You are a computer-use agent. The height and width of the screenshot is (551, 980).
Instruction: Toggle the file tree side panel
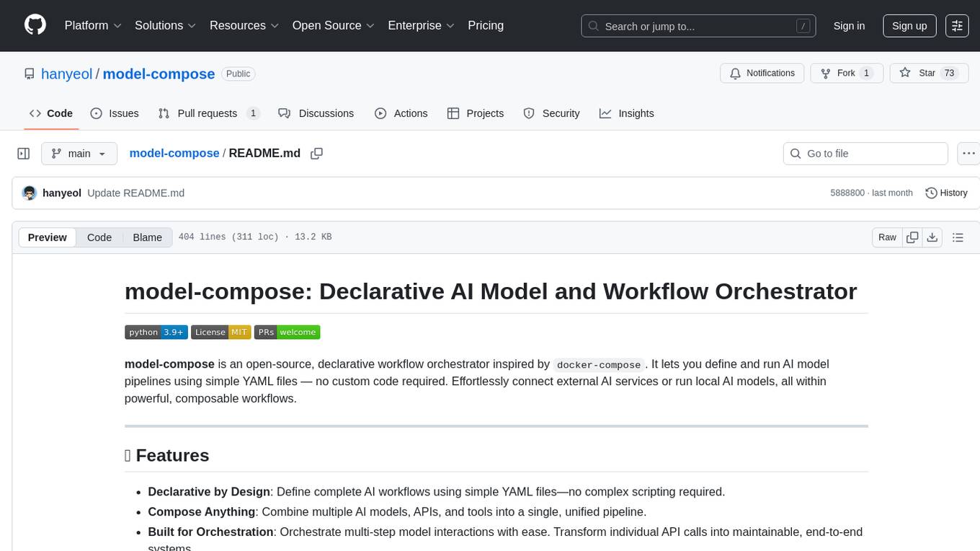(x=24, y=154)
